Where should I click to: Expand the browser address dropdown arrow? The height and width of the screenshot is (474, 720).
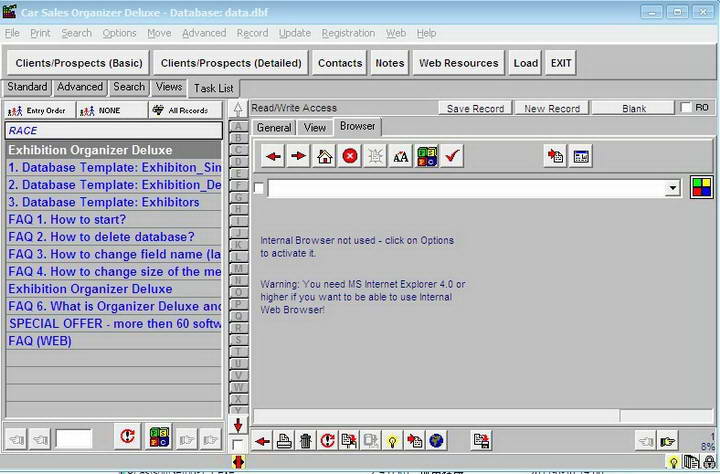point(673,188)
